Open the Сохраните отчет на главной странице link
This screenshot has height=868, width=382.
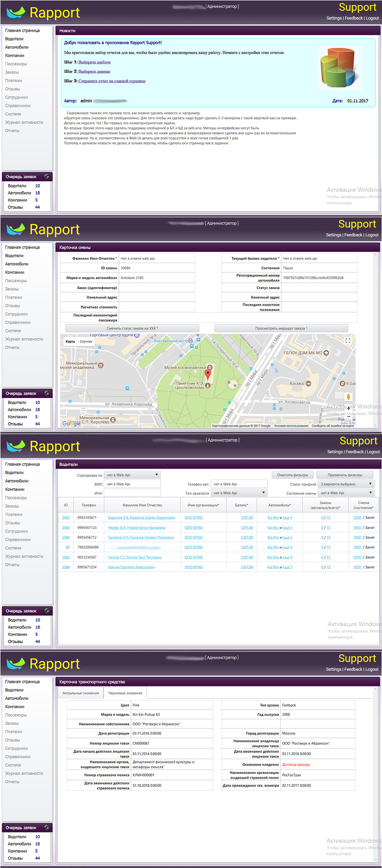[112, 81]
